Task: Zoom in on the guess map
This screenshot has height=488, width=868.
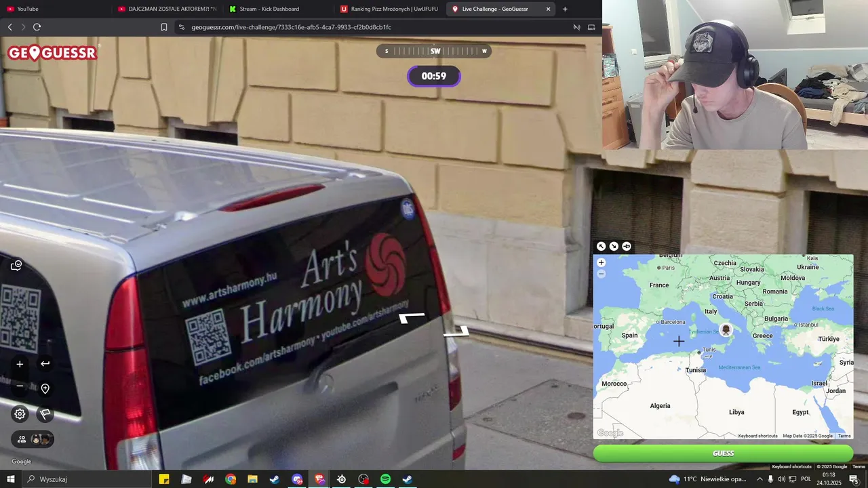Action: tap(601, 262)
